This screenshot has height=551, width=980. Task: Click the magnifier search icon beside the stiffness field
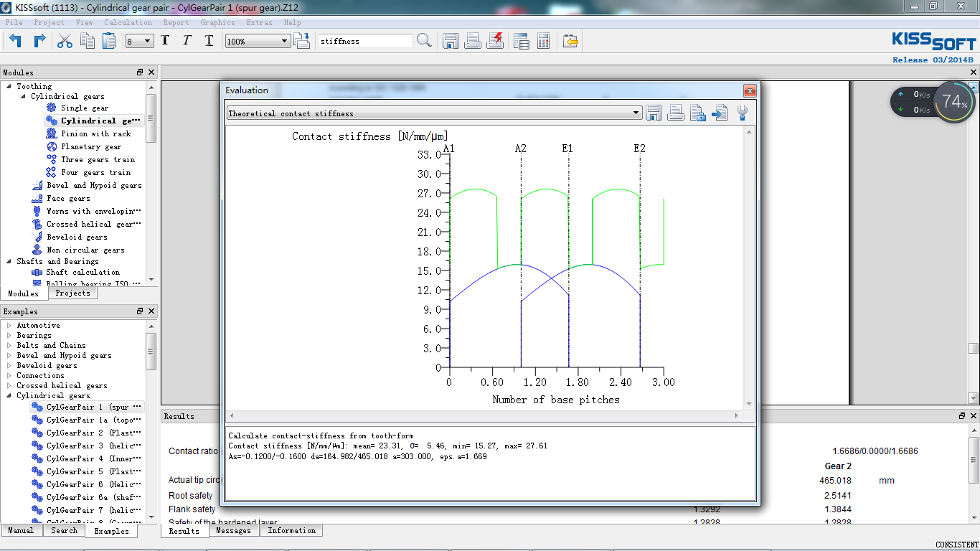coord(424,41)
